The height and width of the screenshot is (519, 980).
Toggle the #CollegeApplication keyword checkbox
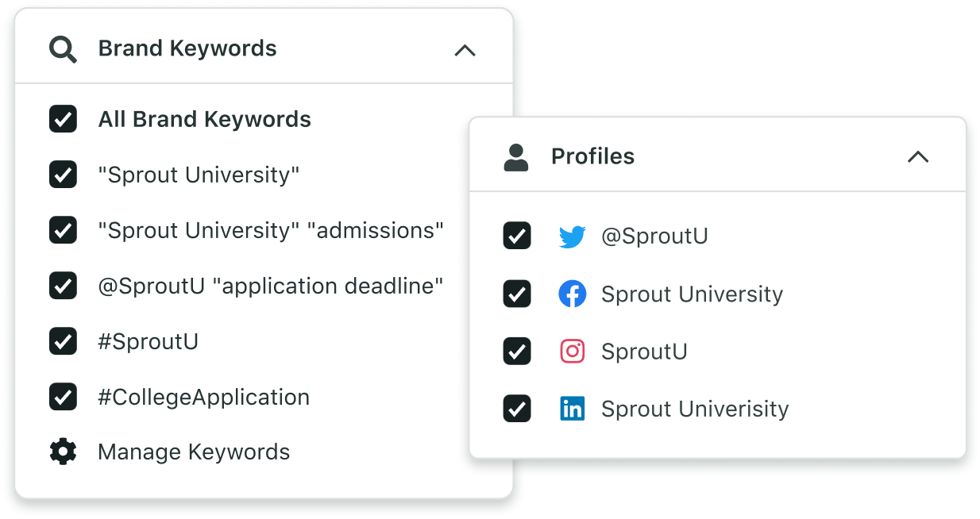coord(63,397)
